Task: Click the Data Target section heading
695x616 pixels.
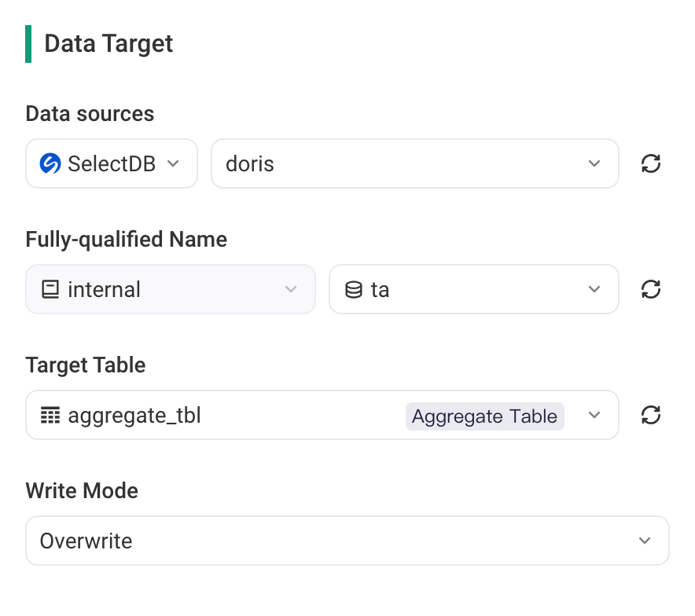Action: coord(108,43)
